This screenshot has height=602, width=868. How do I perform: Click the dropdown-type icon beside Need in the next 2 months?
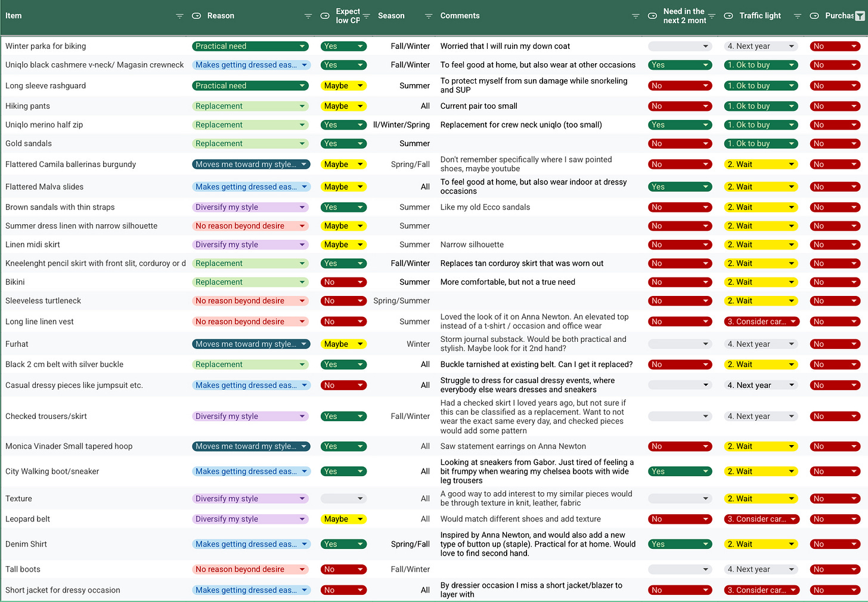653,16
